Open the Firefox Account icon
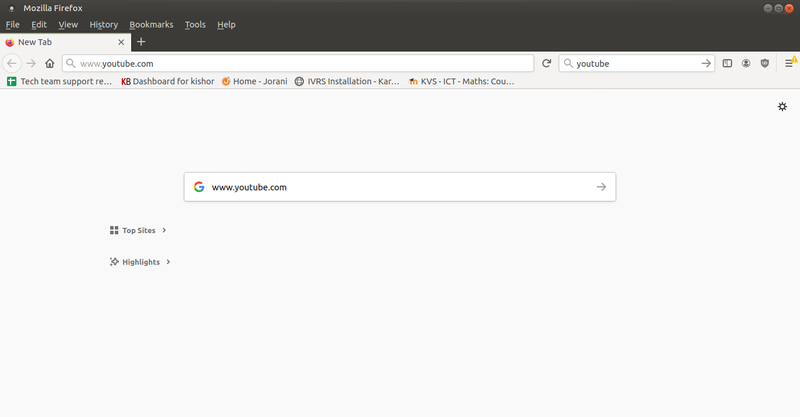Screen dimensions: 800x417 pos(746,63)
